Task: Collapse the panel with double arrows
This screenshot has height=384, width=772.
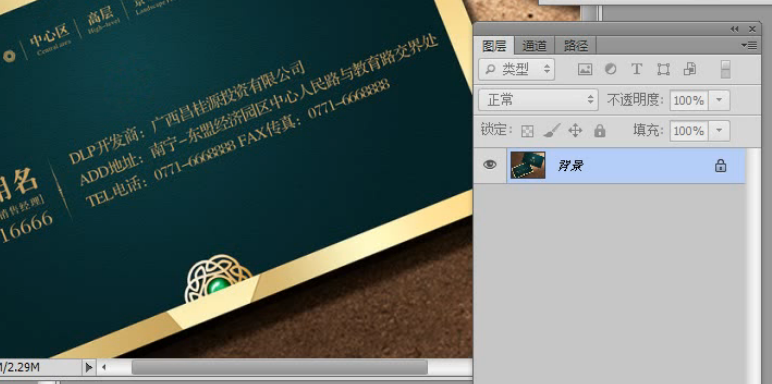Action: click(735, 29)
